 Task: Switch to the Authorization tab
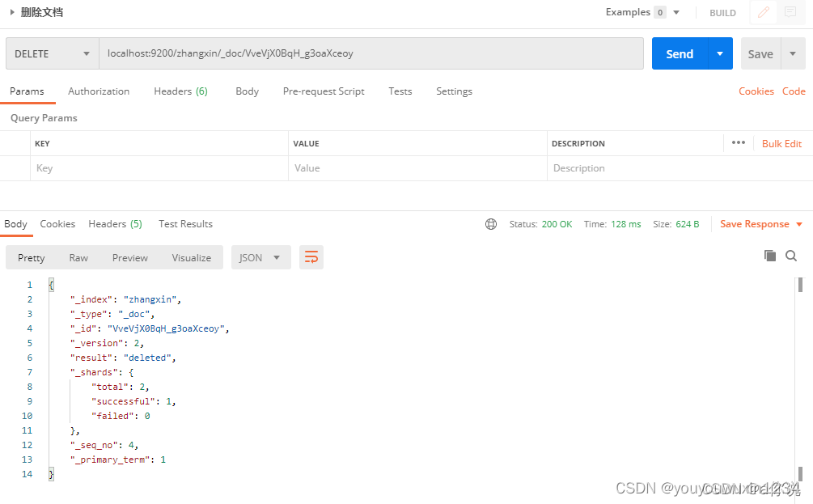click(99, 91)
